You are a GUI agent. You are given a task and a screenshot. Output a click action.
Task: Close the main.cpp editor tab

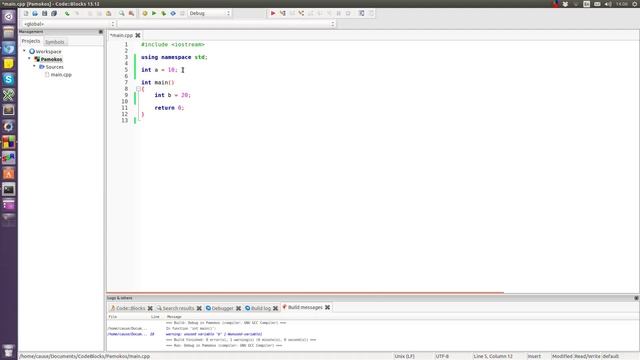pyautogui.click(x=138, y=36)
